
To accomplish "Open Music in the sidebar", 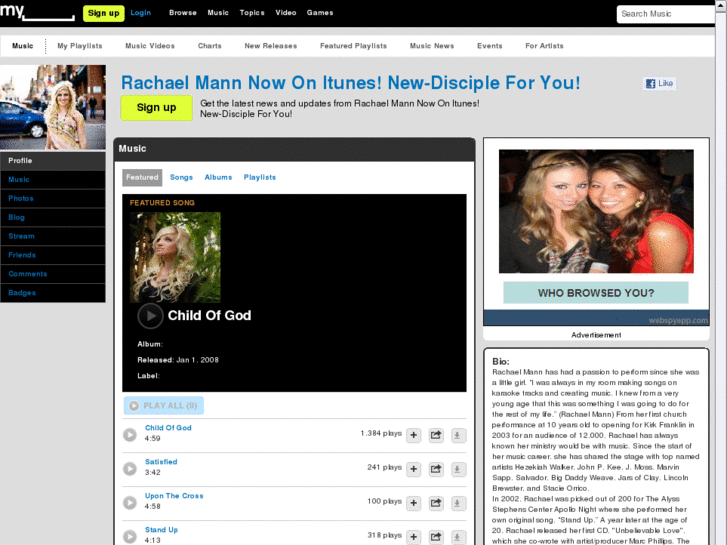I will [53, 180].
